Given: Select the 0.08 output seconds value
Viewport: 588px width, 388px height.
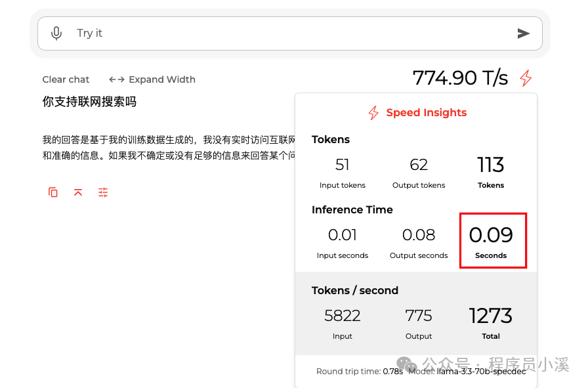Looking at the screenshot, I should coord(419,235).
